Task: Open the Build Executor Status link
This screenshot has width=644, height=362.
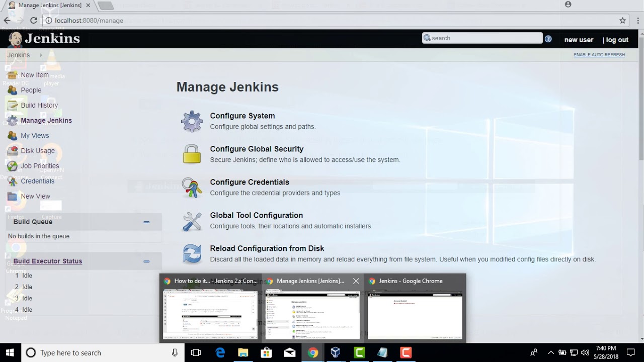Action: pyautogui.click(x=48, y=261)
